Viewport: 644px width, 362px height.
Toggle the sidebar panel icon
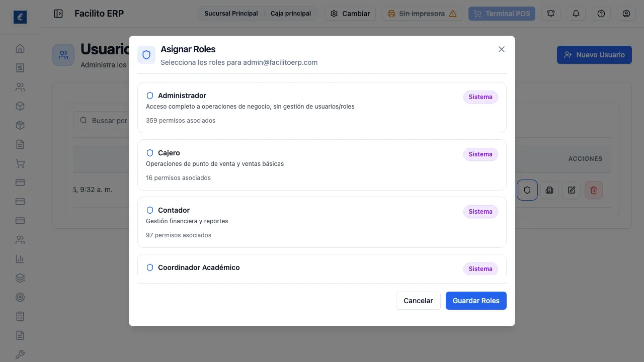58,14
